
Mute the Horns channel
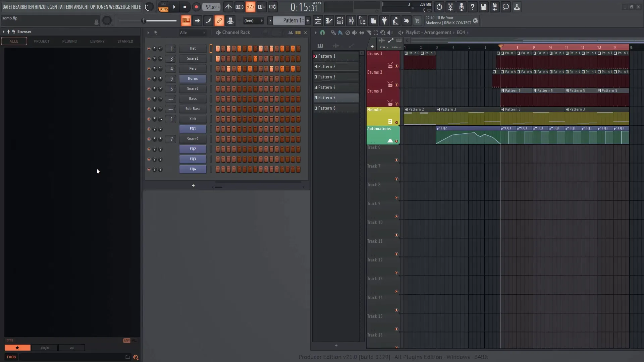(x=149, y=79)
